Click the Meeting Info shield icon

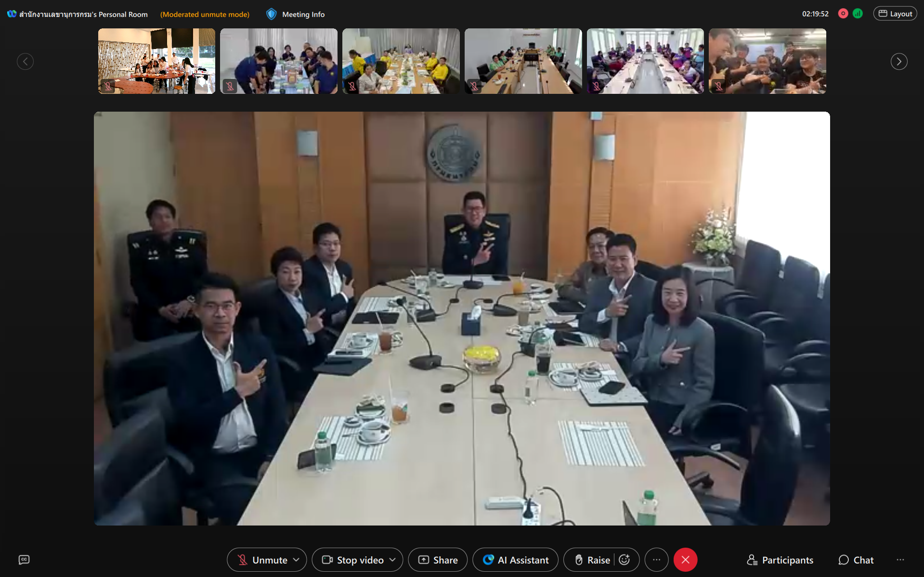point(272,14)
